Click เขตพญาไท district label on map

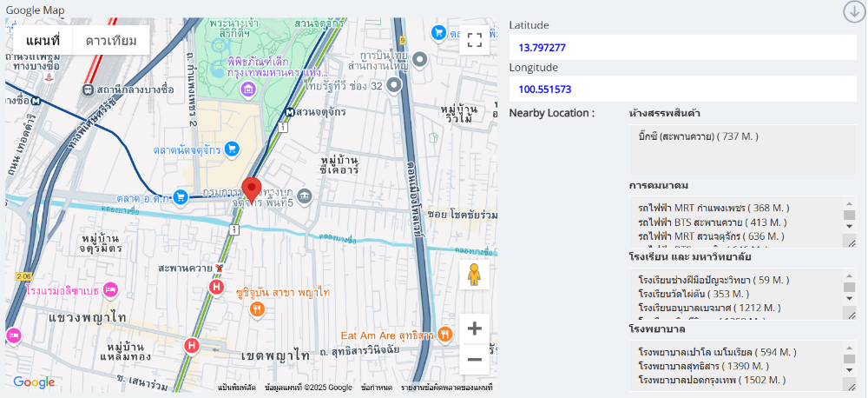click(275, 355)
